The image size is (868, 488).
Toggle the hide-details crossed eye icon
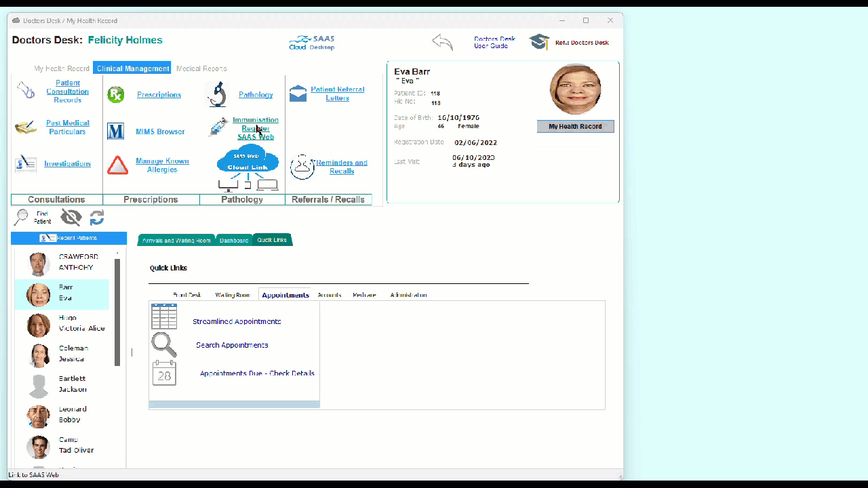click(x=71, y=217)
